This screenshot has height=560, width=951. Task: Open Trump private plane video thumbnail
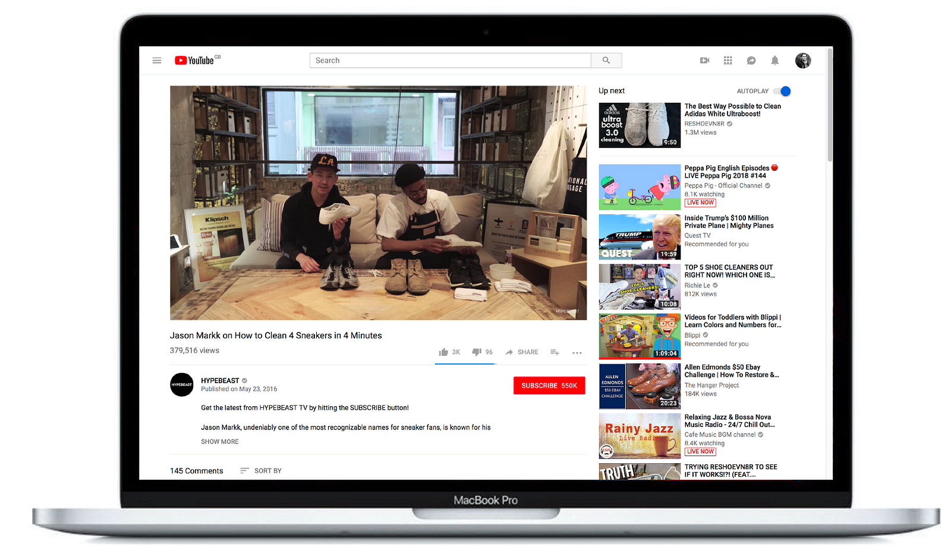640,237
